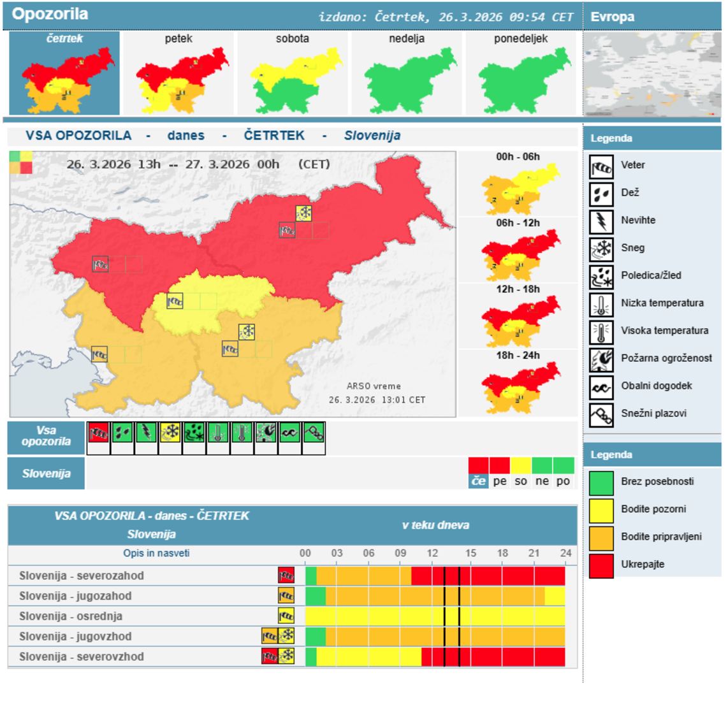Click wind icon on the yellow central region
The width and height of the screenshot is (728, 701).
(175, 301)
